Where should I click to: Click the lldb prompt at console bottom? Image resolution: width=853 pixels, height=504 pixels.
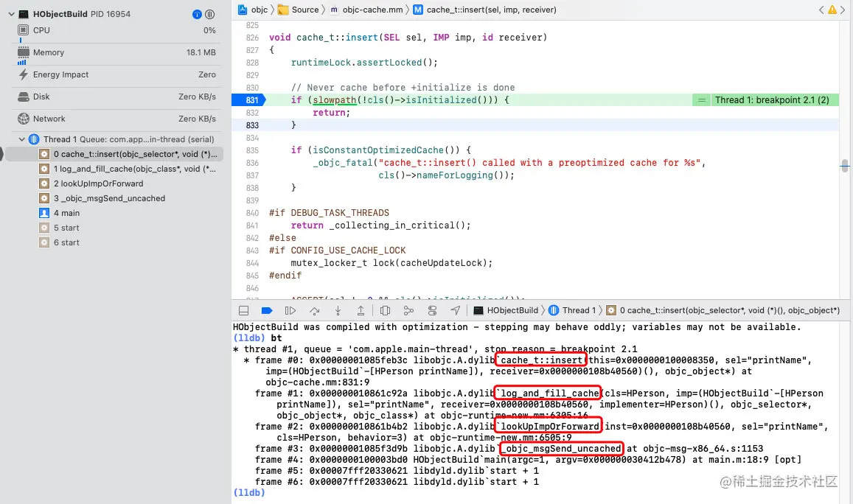pyautogui.click(x=249, y=493)
